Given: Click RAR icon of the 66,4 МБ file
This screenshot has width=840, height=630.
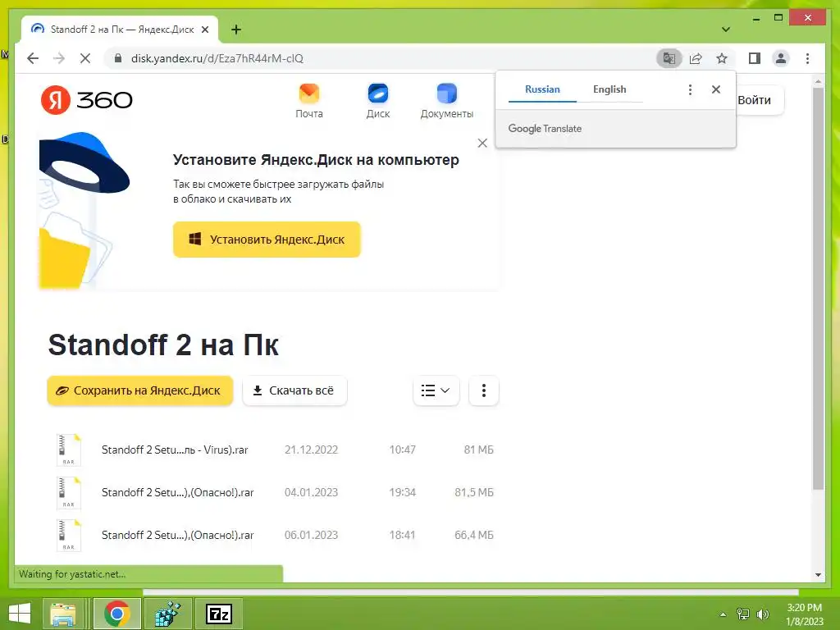Looking at the screenshot, I should 69,535.
